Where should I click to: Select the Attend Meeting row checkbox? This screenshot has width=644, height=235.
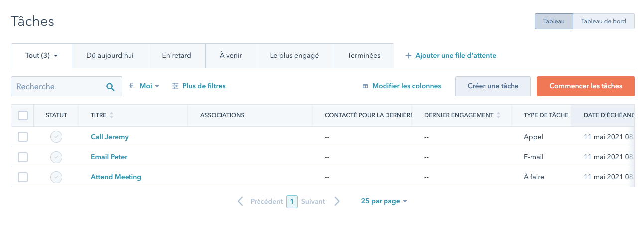click(23, 177)
